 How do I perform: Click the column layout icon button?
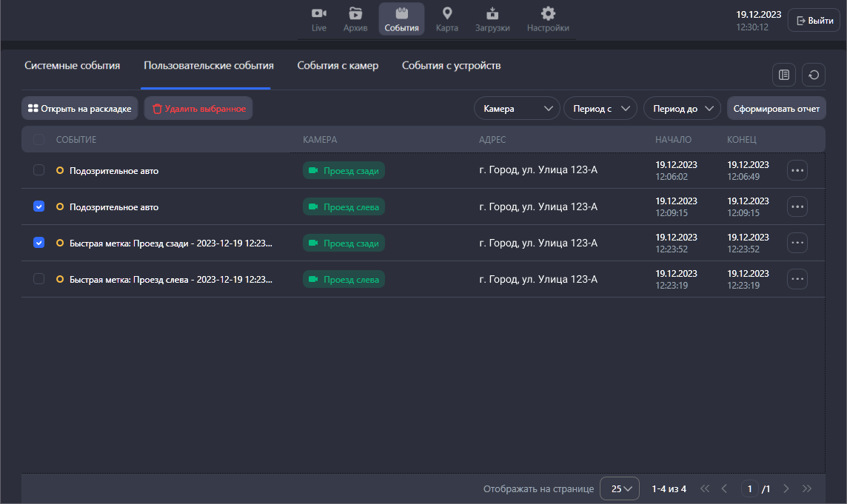[x=784, y=75]
